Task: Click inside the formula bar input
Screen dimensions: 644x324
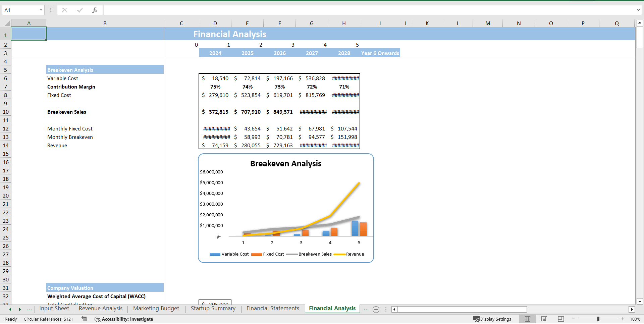Action: point(369,10)
